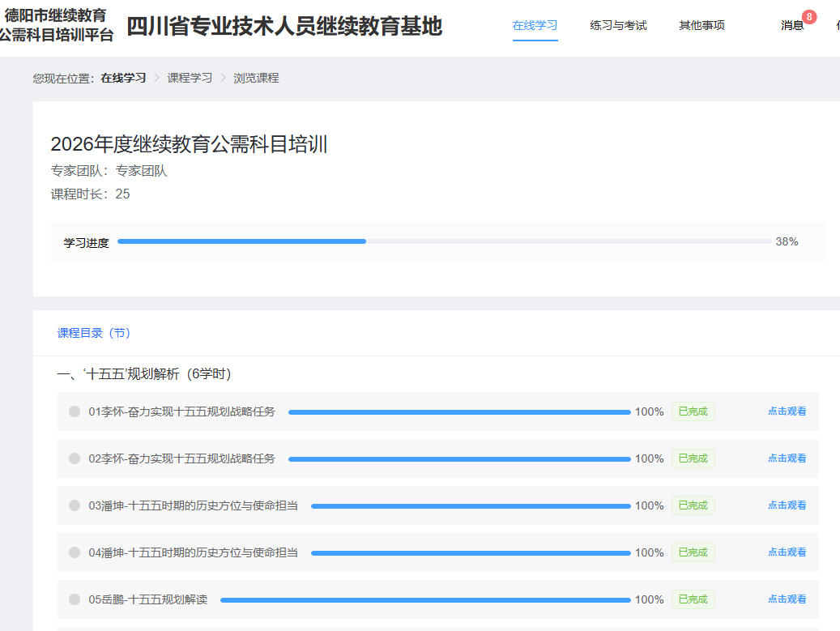Click the 已完成 tag on lesson 01李怀
The width and height of the screenshot is (840, 631).
click(x=693, y=411)
